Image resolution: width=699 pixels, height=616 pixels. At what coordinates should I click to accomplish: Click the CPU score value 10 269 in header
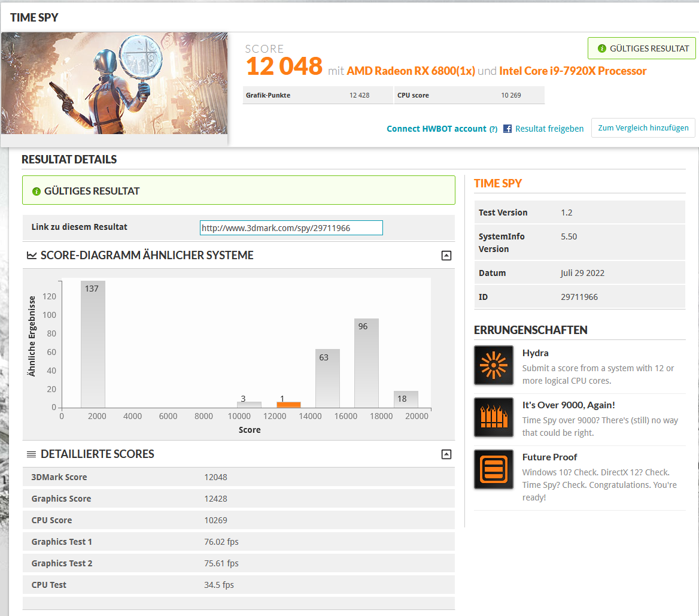click(511, 95)
